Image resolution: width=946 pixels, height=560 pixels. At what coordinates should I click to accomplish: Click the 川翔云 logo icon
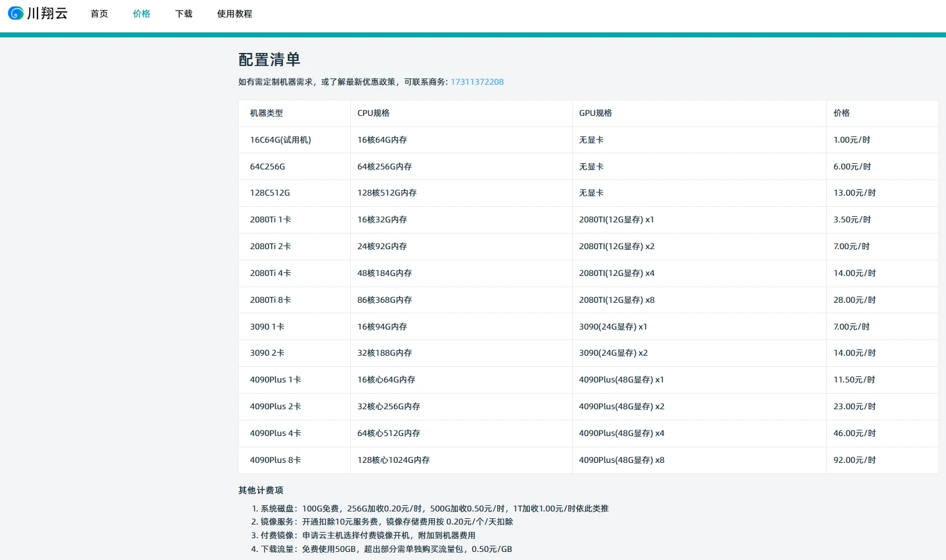[16, 13]
